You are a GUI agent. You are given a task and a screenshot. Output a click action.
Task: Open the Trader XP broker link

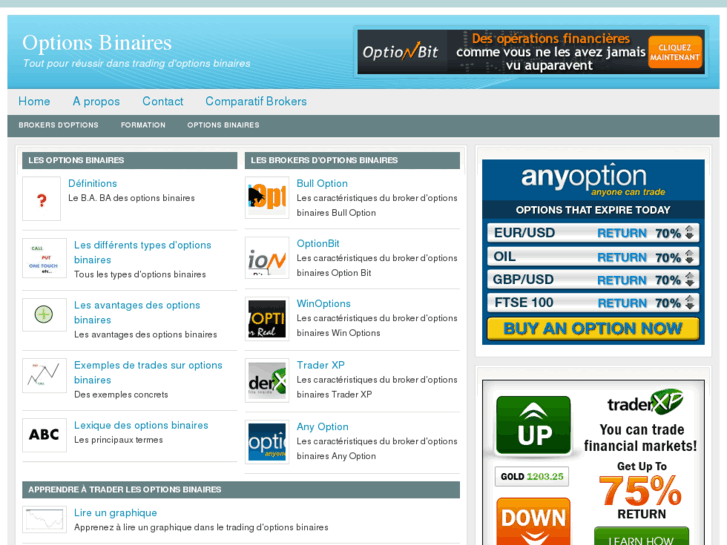pyautogui.click(x=320, y=365)
